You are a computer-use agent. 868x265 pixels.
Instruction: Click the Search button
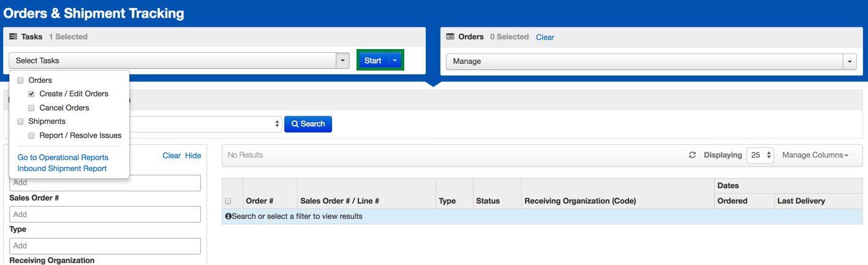click(308, 124)
